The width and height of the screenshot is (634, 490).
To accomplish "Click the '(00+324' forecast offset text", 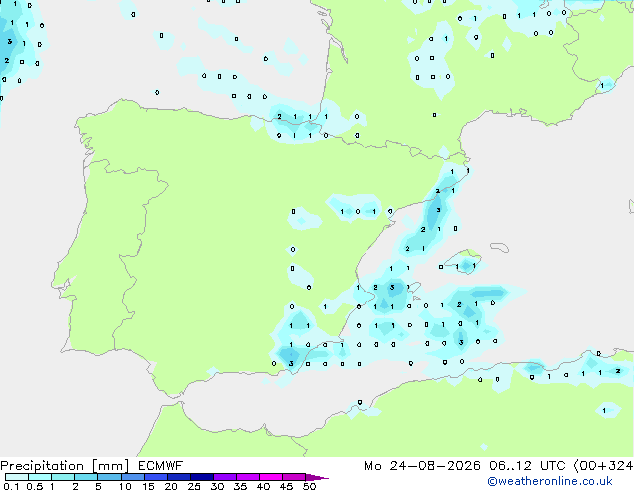I will click(x=603, y=466).
